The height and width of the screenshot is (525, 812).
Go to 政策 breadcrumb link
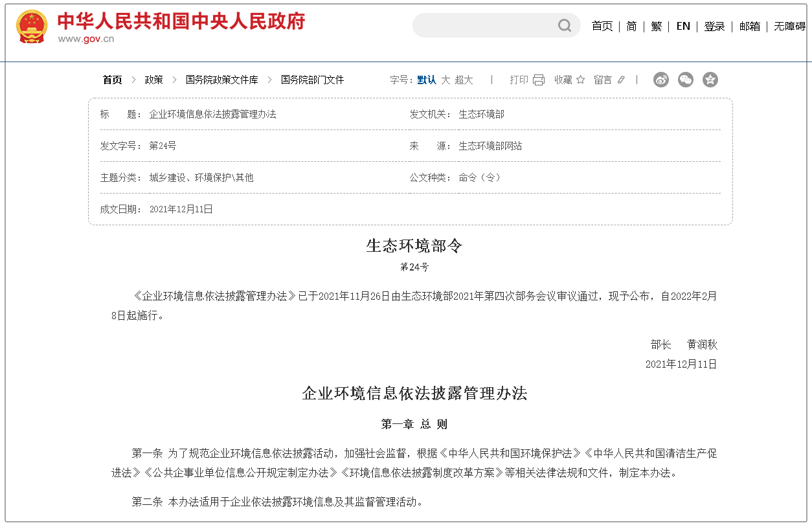tap(153, 80)
